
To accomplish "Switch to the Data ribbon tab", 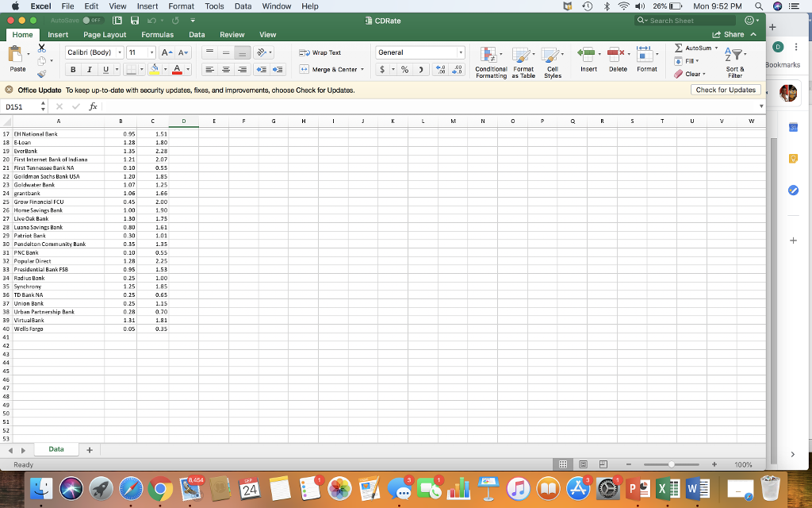I will point(197,35).
